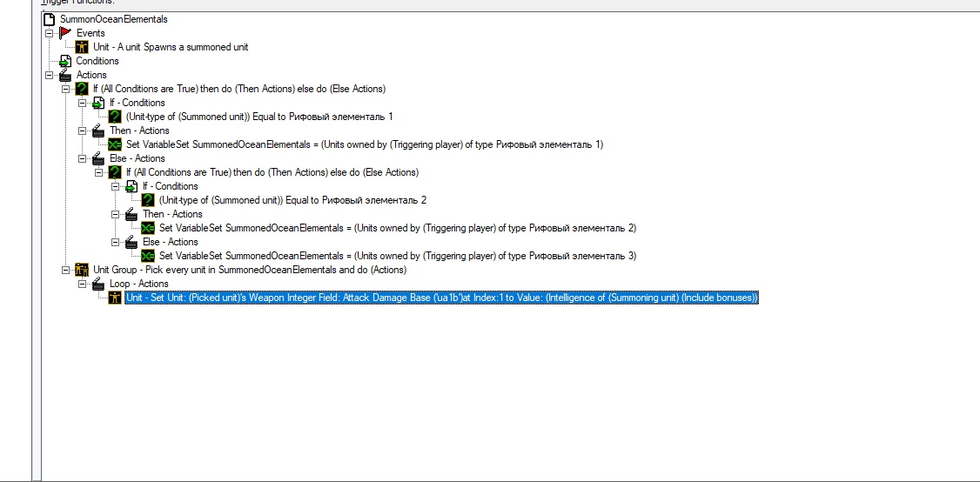Image resolution: width=980 pixels, height=482 pixels.
Task: Select the first 'Then - Actions' label
Action: pyautogui.click(x=140, y=131)
